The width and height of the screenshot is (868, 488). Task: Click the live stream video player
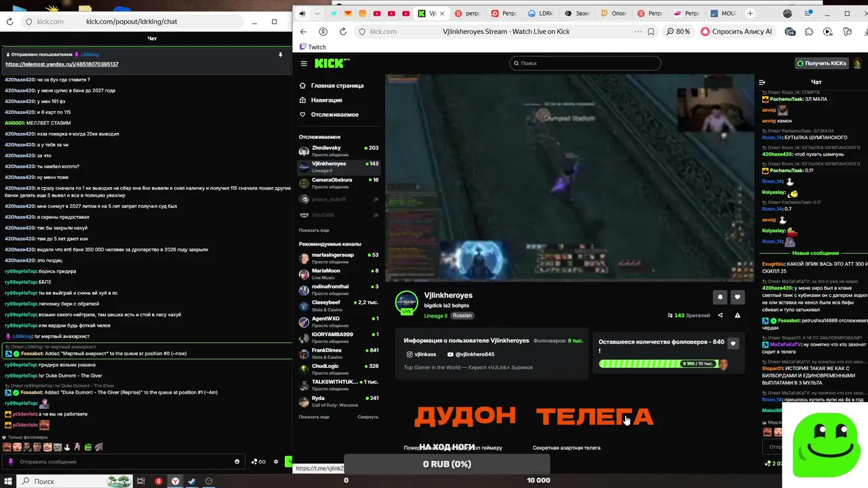570,178
